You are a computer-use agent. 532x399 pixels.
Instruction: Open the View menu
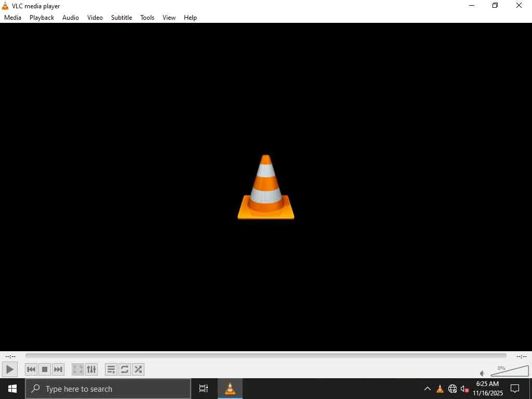pyautogui.click(x=169, y=18)
